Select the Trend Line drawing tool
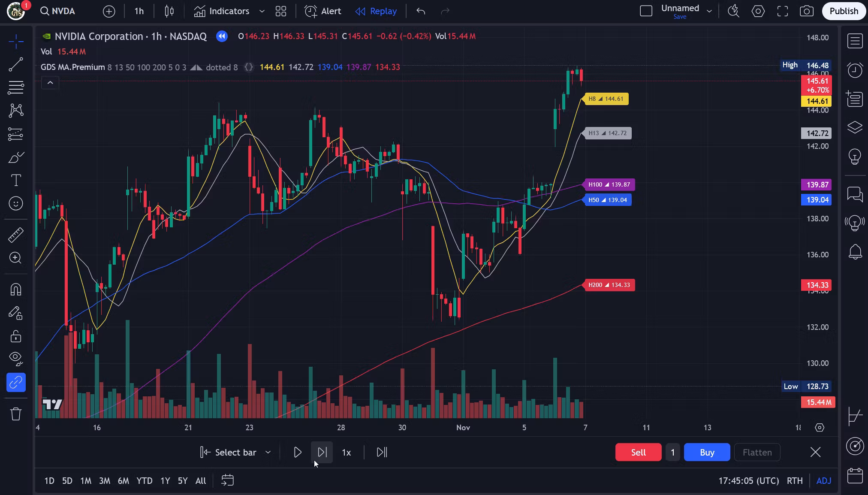 (x=16, y=63)
